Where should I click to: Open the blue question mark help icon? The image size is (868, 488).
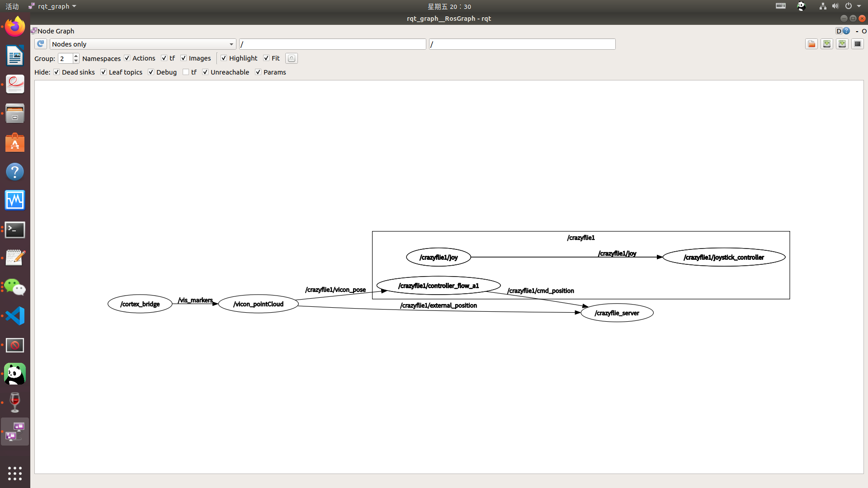point(846,31)
